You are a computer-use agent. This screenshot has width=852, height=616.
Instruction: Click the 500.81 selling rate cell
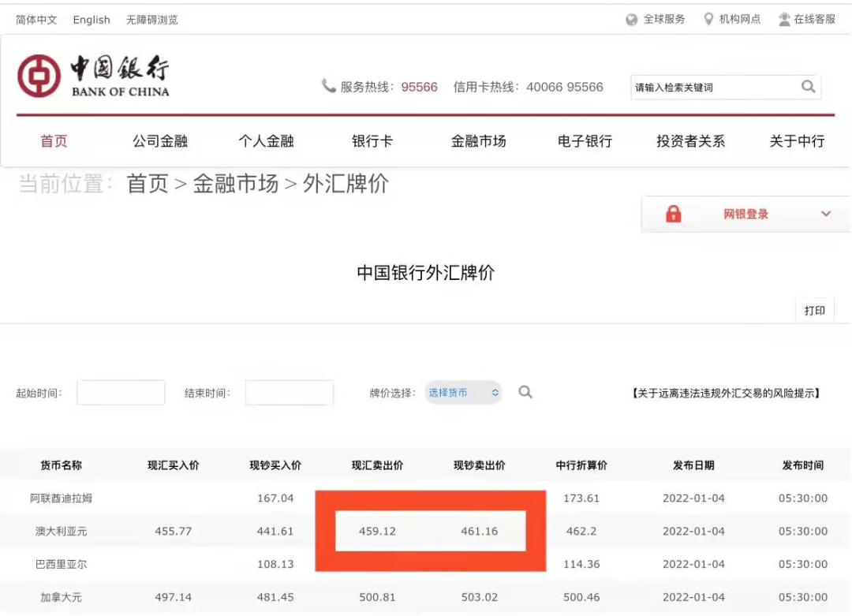377,598
